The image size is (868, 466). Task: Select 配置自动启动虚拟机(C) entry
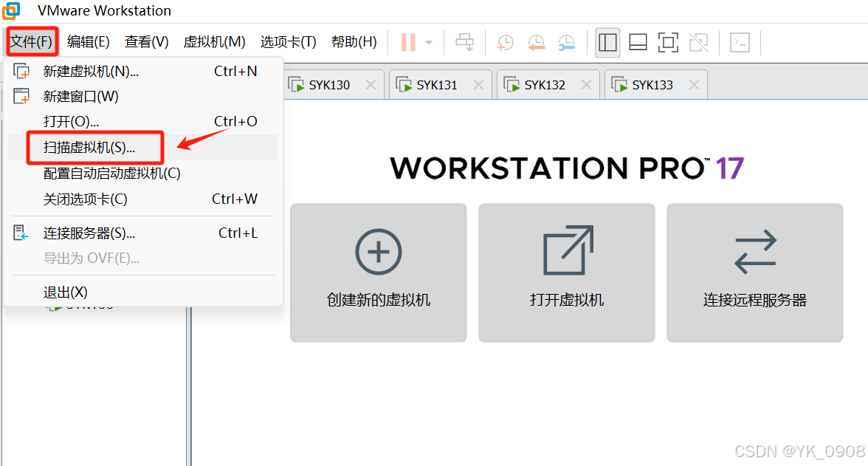[143, 174]
